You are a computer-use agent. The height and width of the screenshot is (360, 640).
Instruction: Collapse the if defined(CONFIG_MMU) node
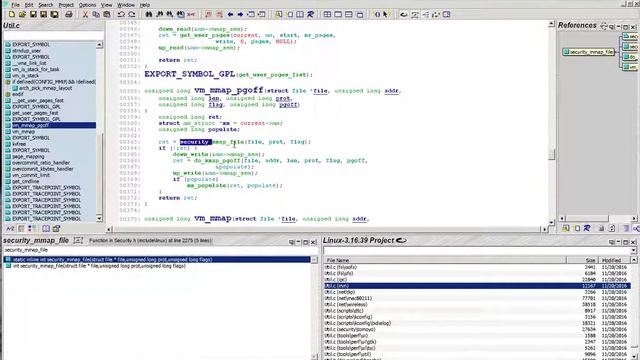click(8, 82)
